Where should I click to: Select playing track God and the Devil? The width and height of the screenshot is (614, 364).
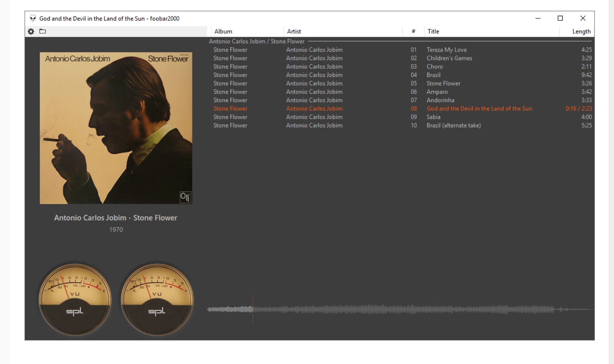point(401,108)
